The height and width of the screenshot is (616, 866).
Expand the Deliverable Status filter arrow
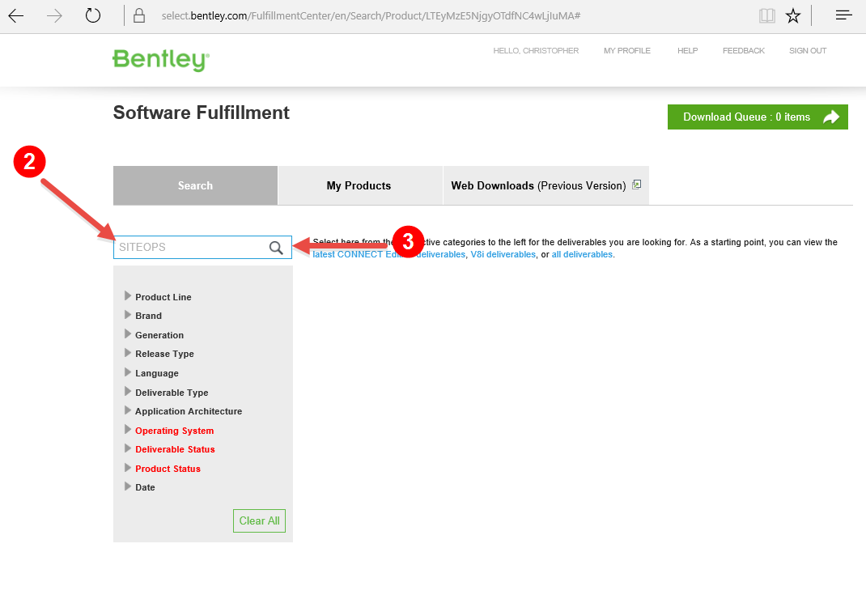[x=128, y=448]
